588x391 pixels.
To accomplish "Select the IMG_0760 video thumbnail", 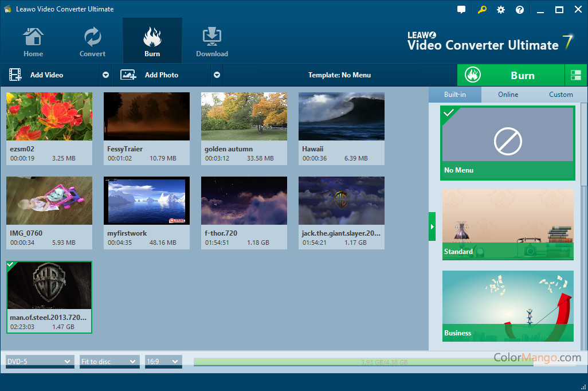I will tap(49, 201).
